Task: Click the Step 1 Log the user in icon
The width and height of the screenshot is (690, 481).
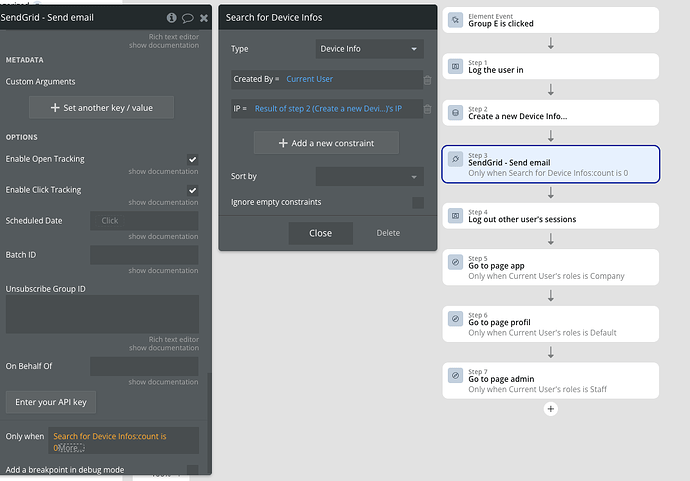Action: tap(455, 66)
